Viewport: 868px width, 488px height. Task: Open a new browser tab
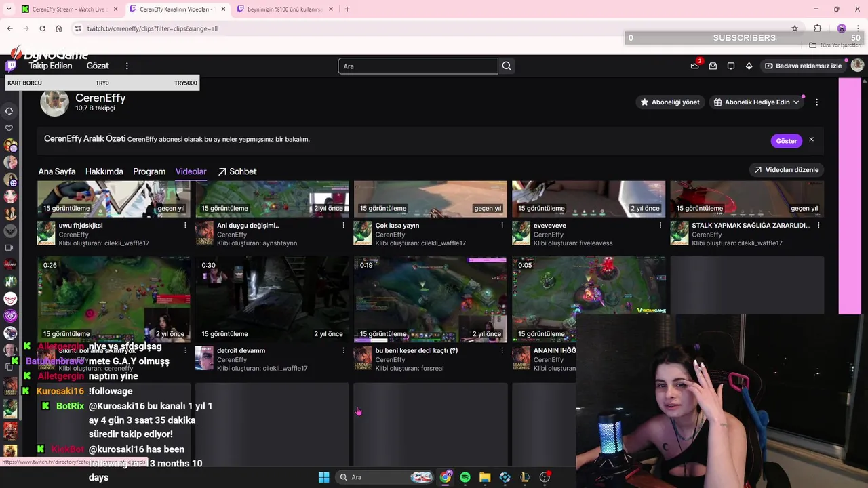click(x=347, y=9)
